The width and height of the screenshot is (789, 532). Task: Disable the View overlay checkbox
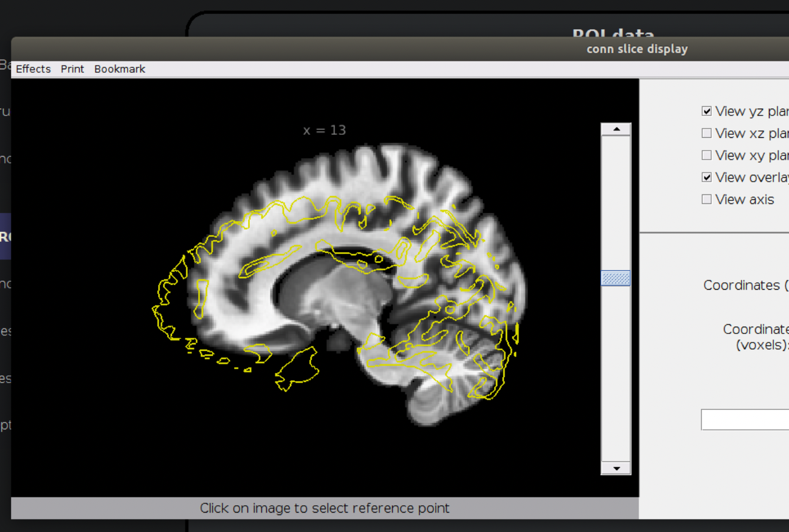(x=706, y=177)
